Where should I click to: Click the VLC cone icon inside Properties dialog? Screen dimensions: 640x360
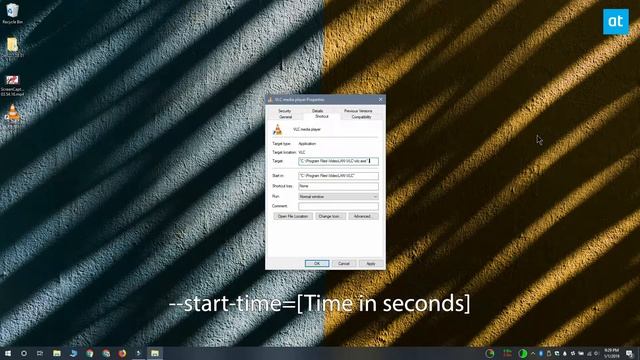pyautogui.click(x=278, y=130)
